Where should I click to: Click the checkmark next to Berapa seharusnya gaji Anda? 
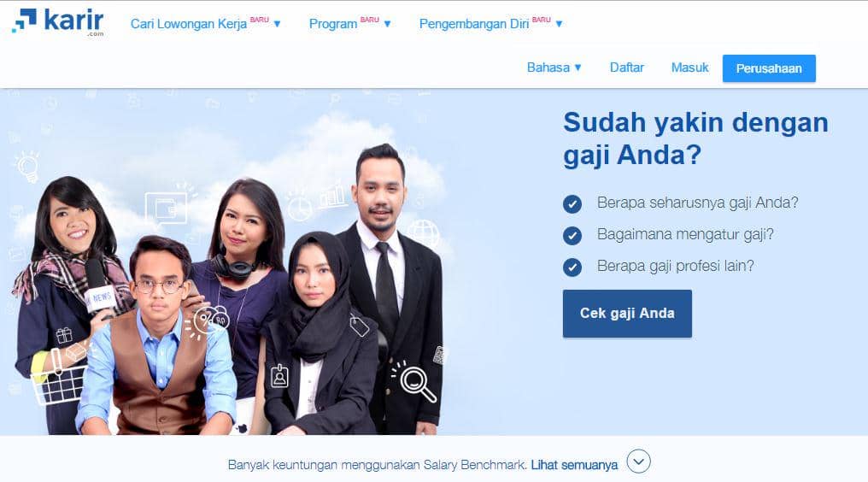tap(572, 204)
